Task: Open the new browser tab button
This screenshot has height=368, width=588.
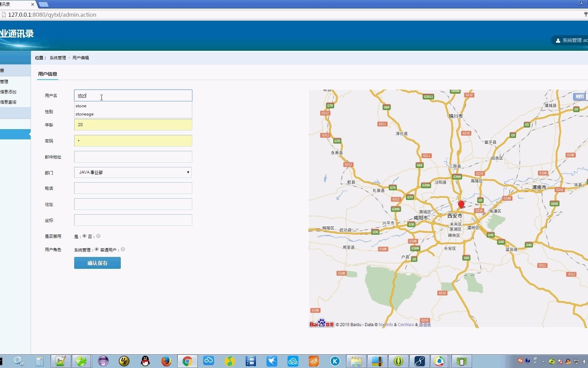Action: coord(44,4)
